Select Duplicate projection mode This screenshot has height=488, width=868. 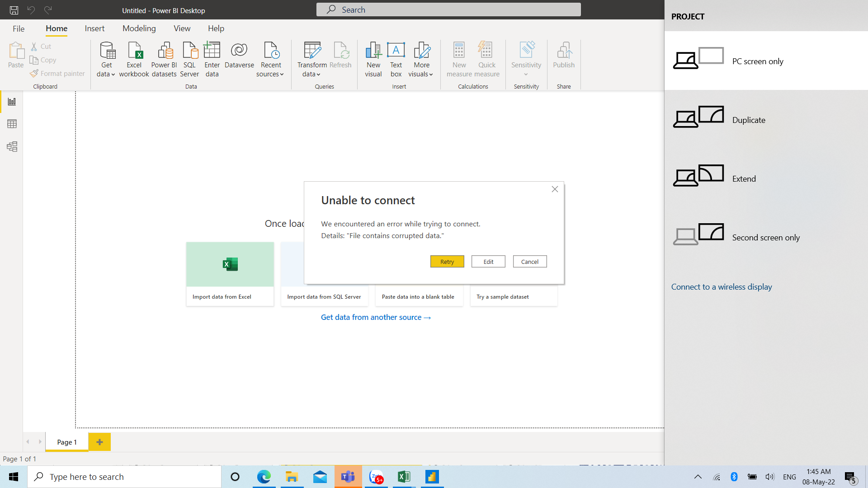pos(766,120)
